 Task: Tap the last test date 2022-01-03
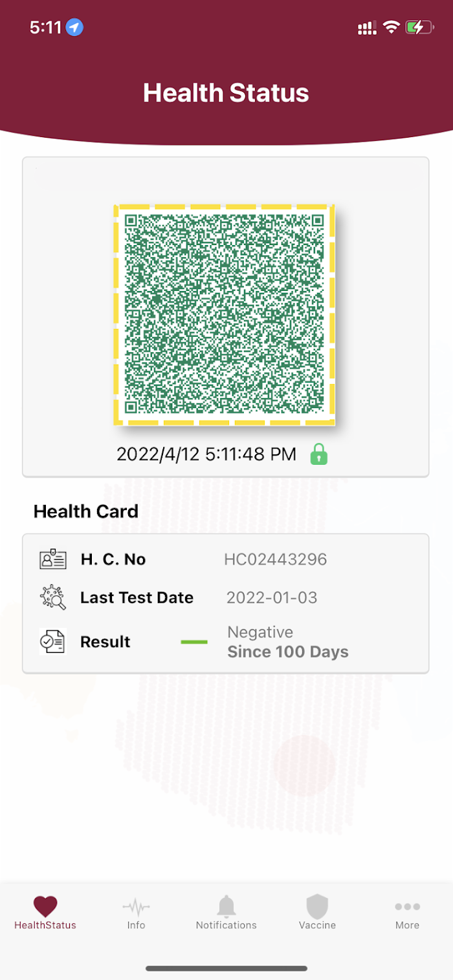[272, 598]
